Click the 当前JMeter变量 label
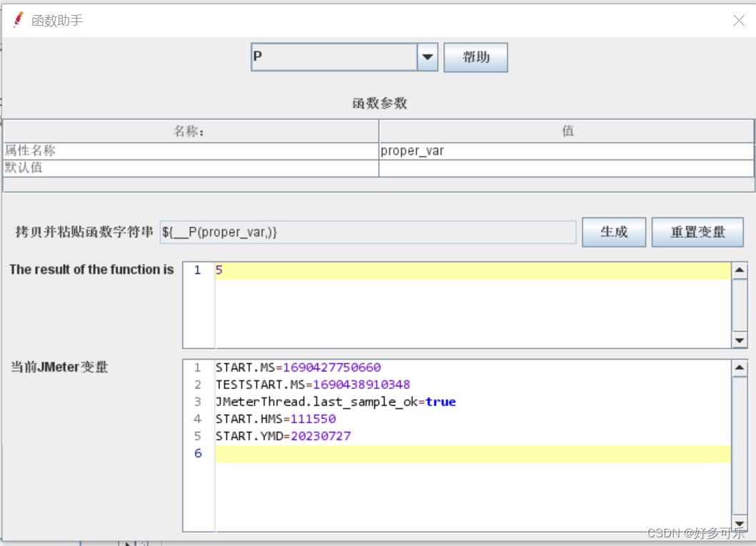The height and width of the screenshot is (546, 756). point(59,367)
